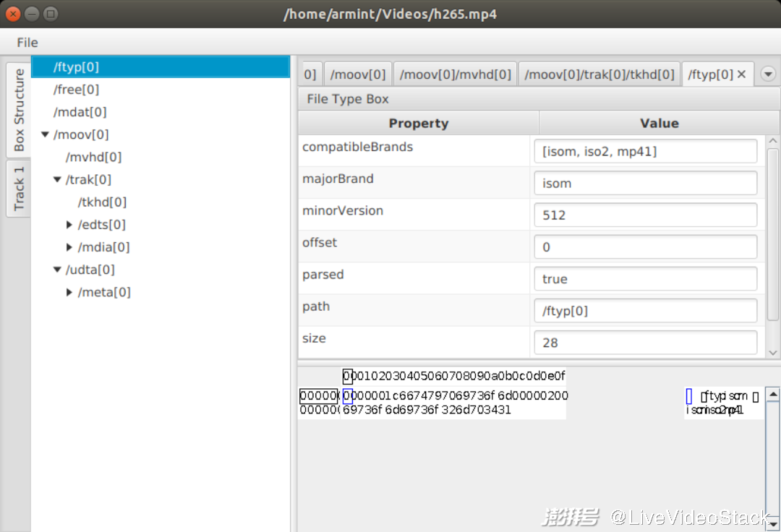781x532 pixels.
Task: Click the size value field
Action: 646,343
